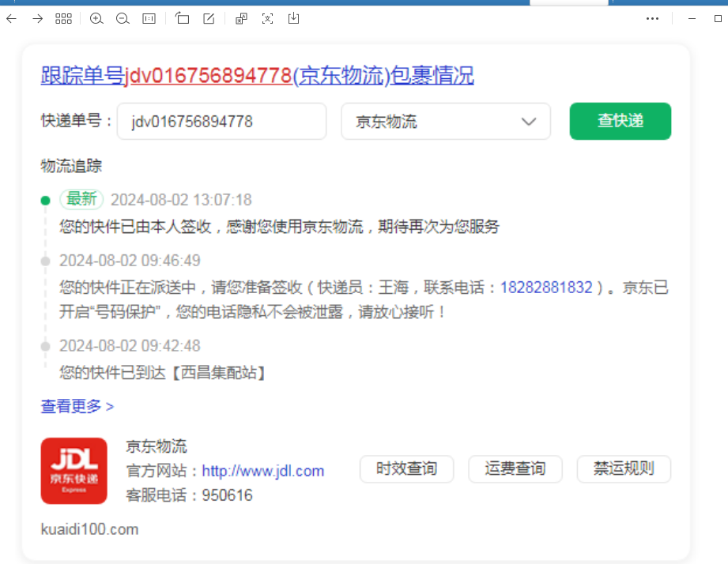Maximize the image viewer window

tap(718, 18)
